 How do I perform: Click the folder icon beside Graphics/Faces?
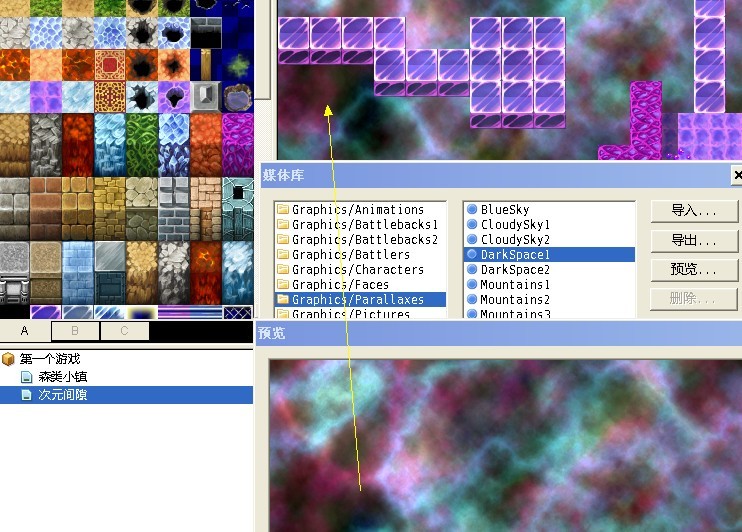tap(283, 284)
